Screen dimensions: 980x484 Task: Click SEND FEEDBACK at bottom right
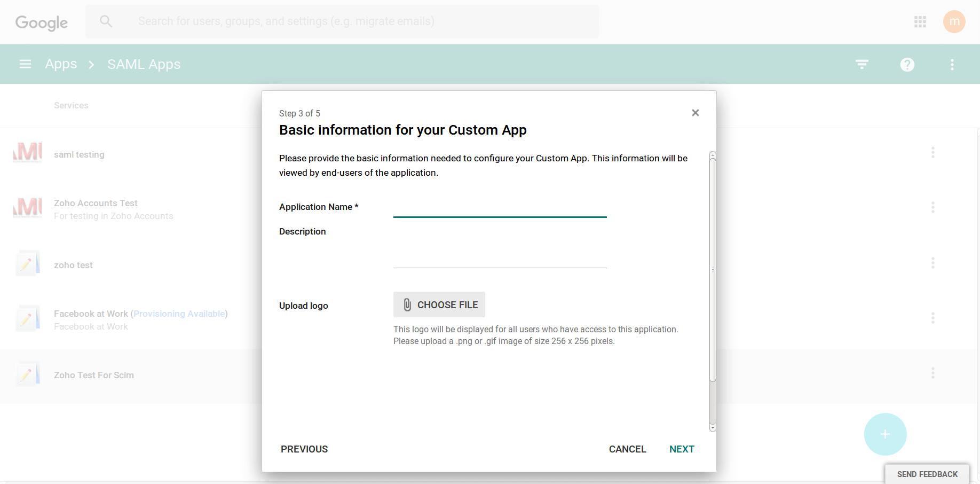pyautogui.click(x=927, y=474)
